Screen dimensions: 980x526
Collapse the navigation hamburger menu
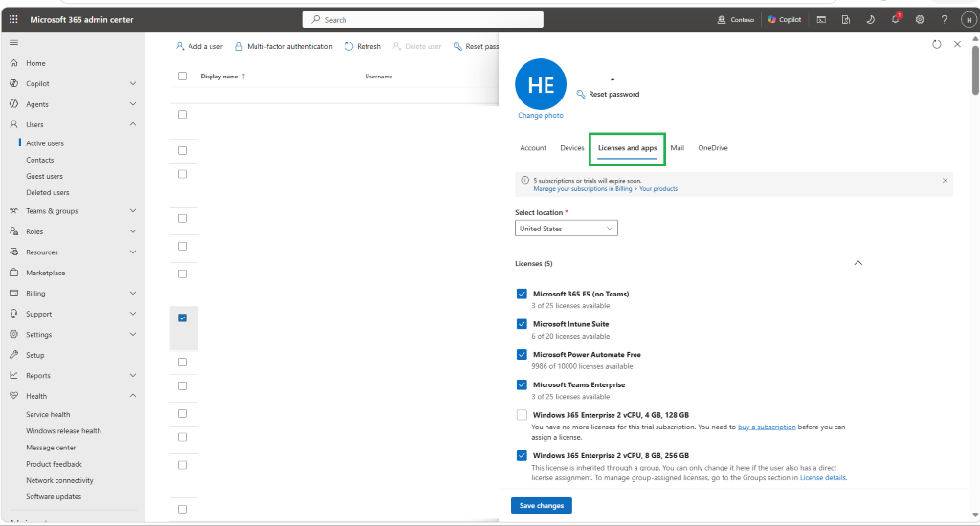pyautogui.click(x=13, y=42)
